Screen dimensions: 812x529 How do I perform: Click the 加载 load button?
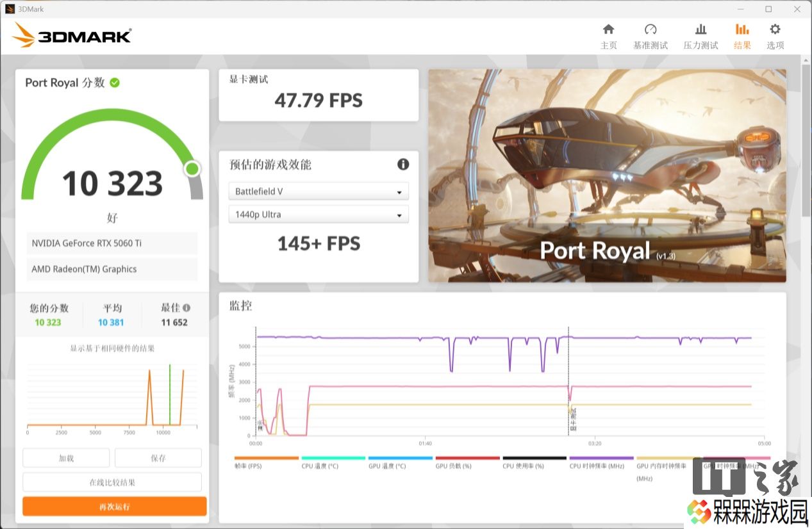click(66, 458)
